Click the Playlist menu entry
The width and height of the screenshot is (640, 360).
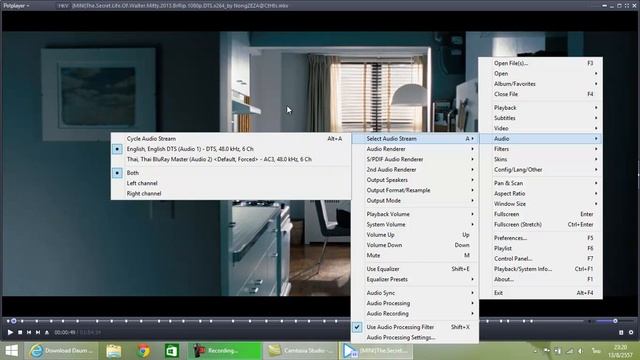(540, 248)
